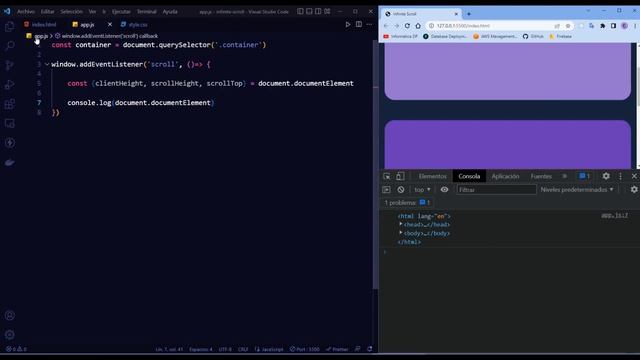Clear the DevTools console
640x360 pixels.
click(x=401, y=190)
